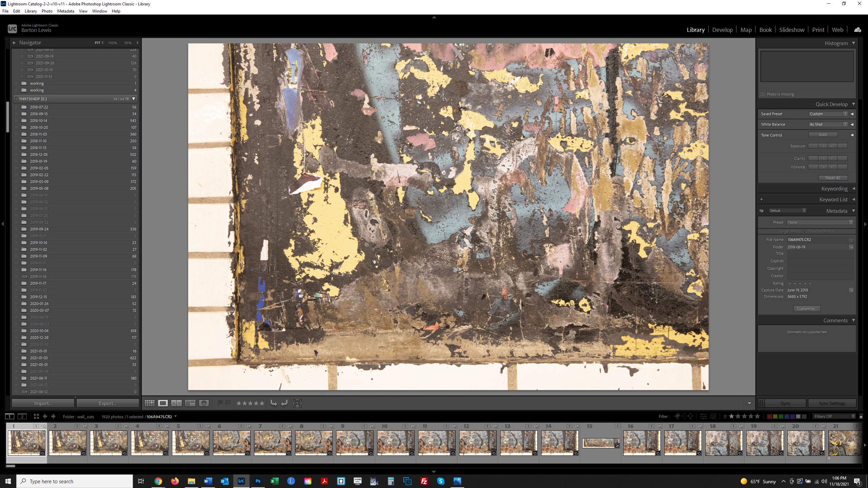Viewport: 868px width, 488px height.
Task: Switch to Grid view
Action: (150, 403)
